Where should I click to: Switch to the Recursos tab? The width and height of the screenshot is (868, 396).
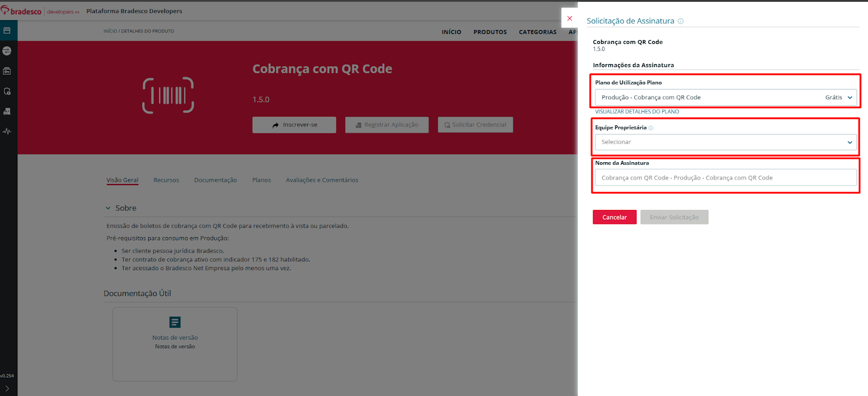tap(166, 180)
